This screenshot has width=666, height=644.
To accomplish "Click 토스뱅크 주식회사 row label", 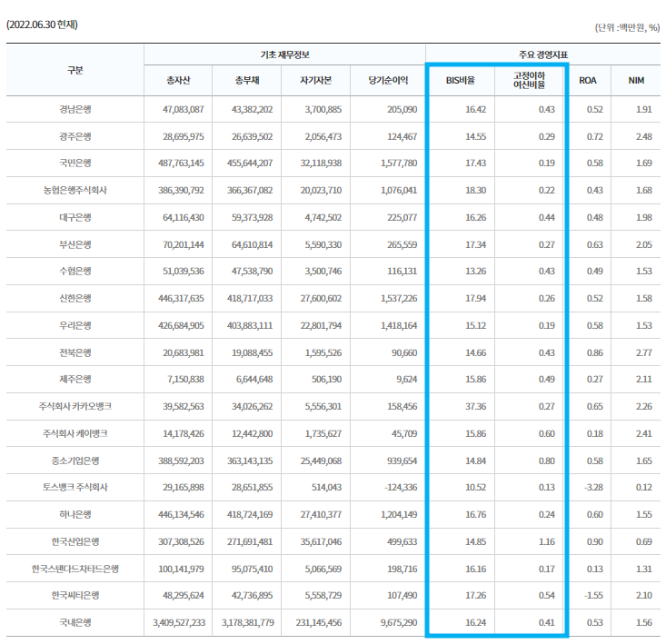I will tap(75, 487).
